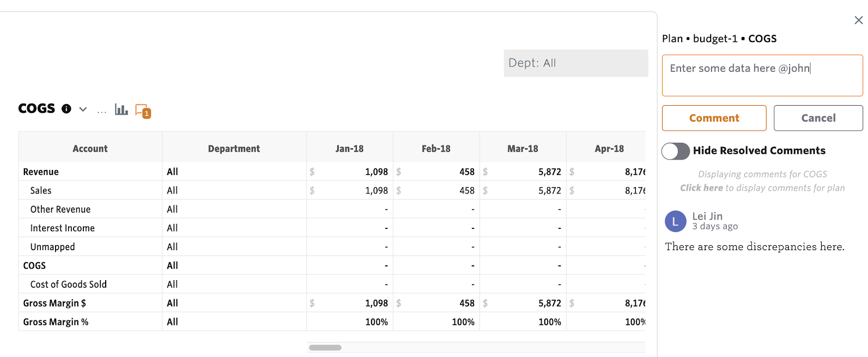This screenshot has width=868, height=357.
Task: Toggle Hide Resolved Comments switch
Action: [x=676, y=151]
